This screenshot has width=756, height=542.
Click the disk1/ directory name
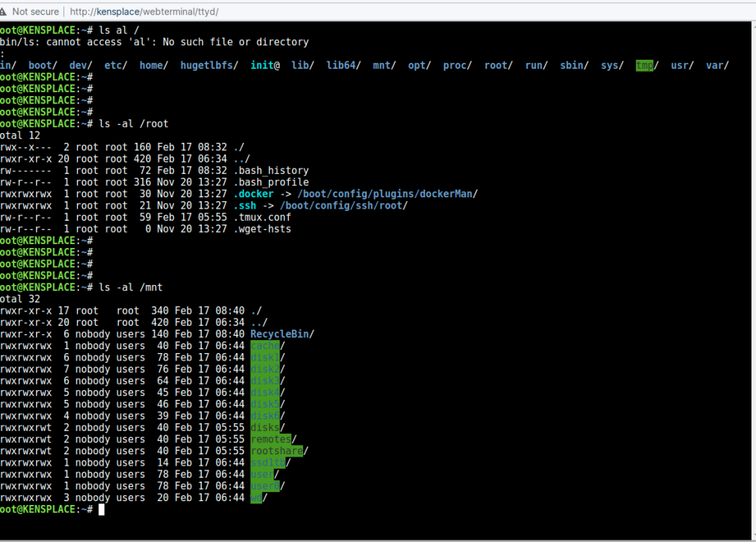coord(268,358)
